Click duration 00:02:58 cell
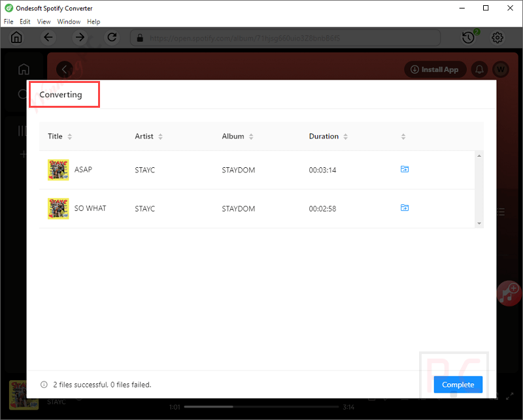This screenshot has height=420, width=523. [x=322, y=208]
